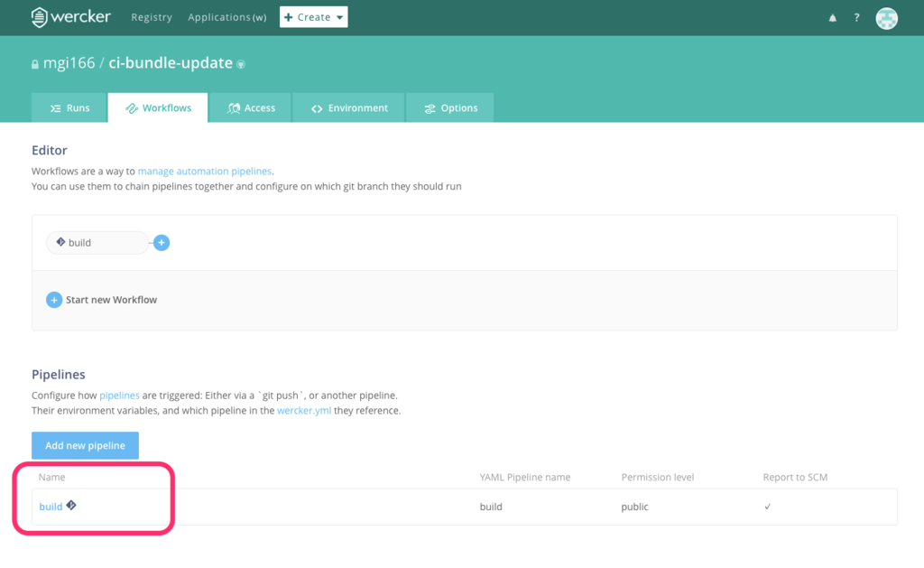The image size is (924, 568).
Task: Click the icon after ci-bundle-update title
Action: point(241,64)
